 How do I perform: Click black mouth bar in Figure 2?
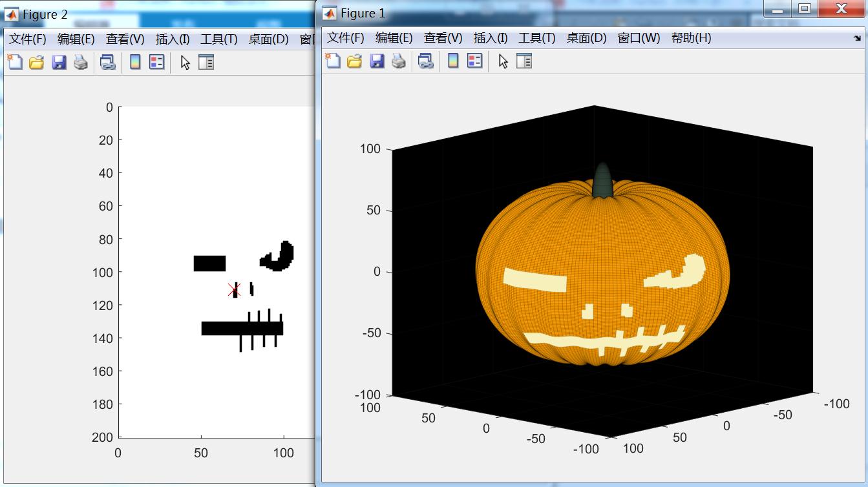[242, 328]
